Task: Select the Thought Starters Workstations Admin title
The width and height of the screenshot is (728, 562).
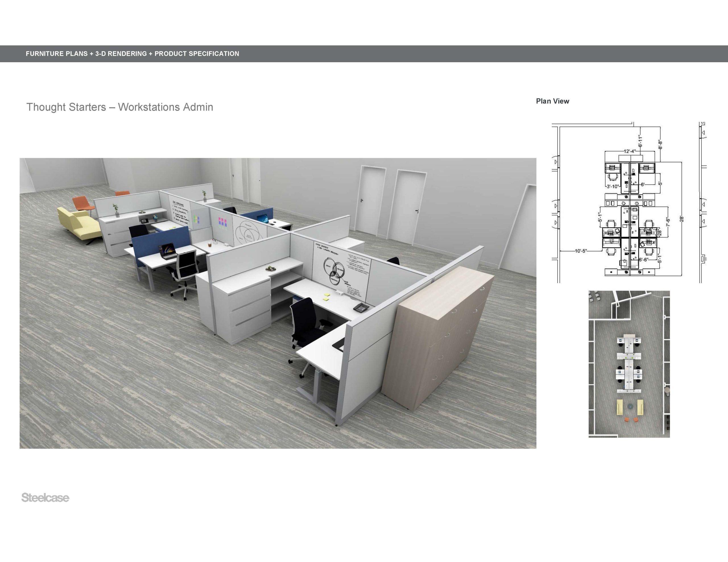Action: [x=120, y=107]
